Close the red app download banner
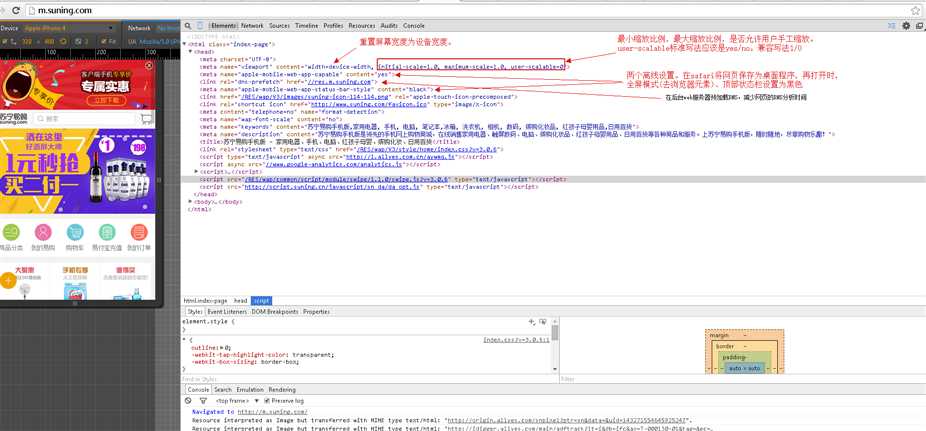 [x=149, y=66]
